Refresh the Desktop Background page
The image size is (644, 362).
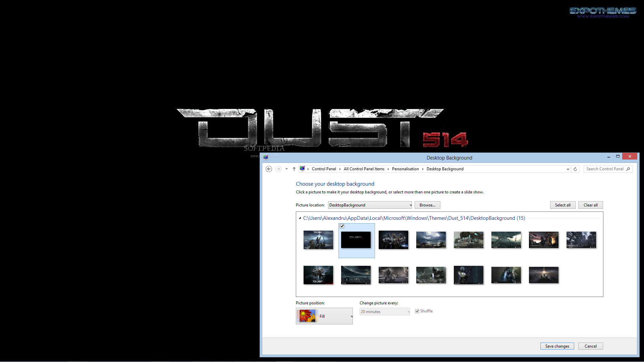point(575,169)
